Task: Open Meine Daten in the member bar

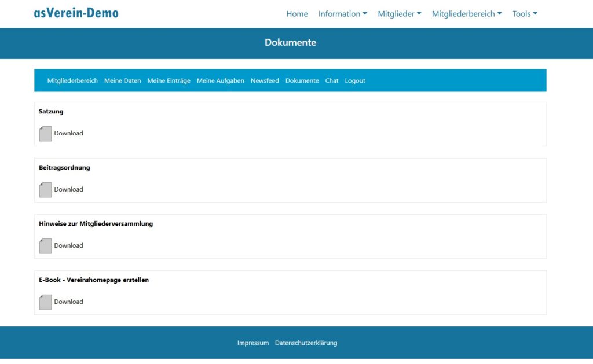Action: coord(122,81)
